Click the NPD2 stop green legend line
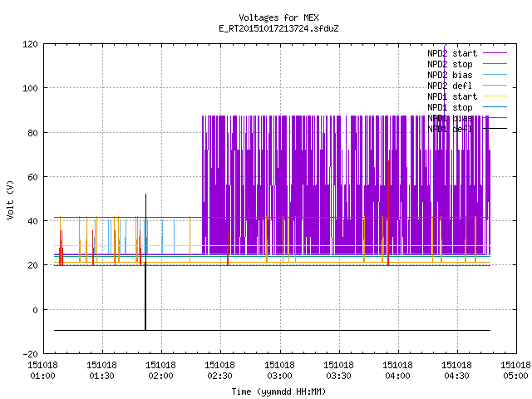 (495, 64)
